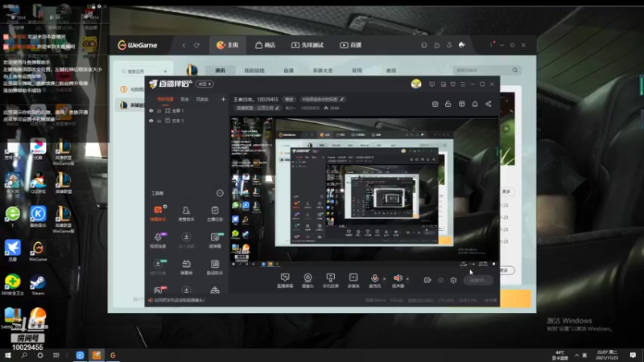
Task: Add a 多媒体 multimedia source
Action: click(x=353, y=280)
